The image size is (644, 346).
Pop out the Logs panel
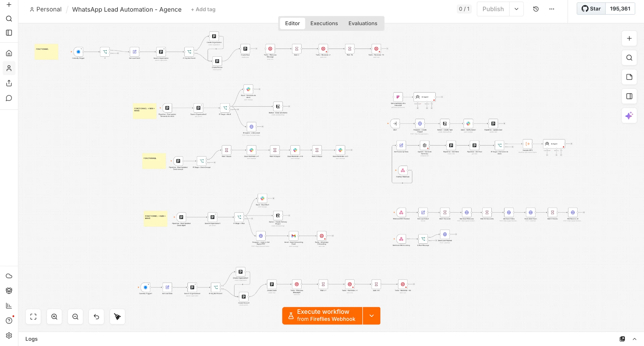tap(622, 339)
